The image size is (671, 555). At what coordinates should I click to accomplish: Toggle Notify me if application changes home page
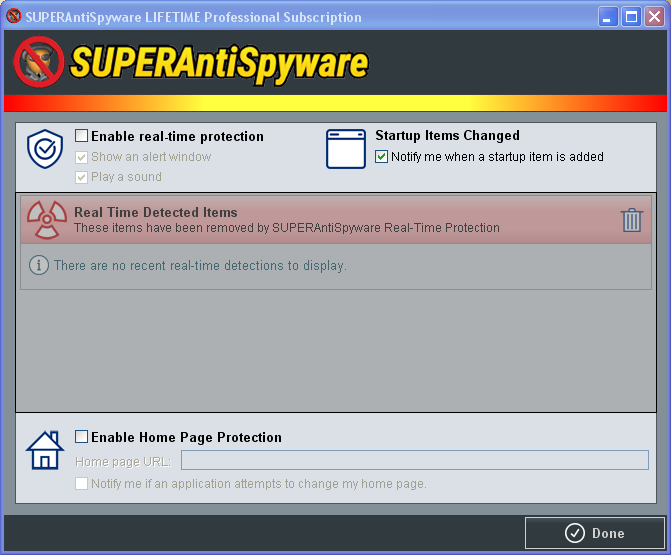tap(81, 484)
